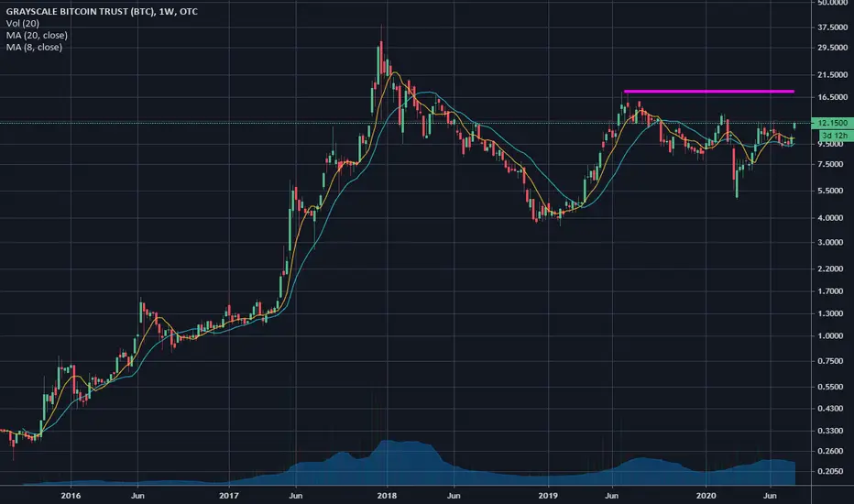Click the blue volume area peak near 2018
Viewport: 854px width, 504px height.
point(387,443)
